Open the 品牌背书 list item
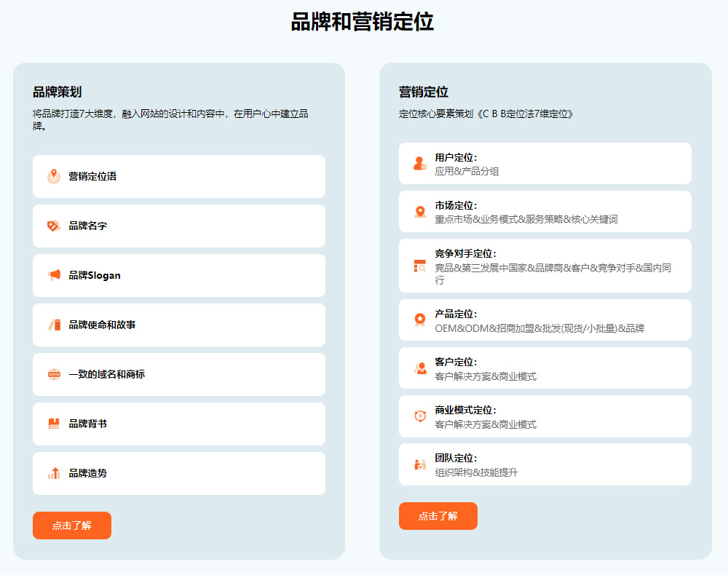The image size is (728, 575). 178,424
